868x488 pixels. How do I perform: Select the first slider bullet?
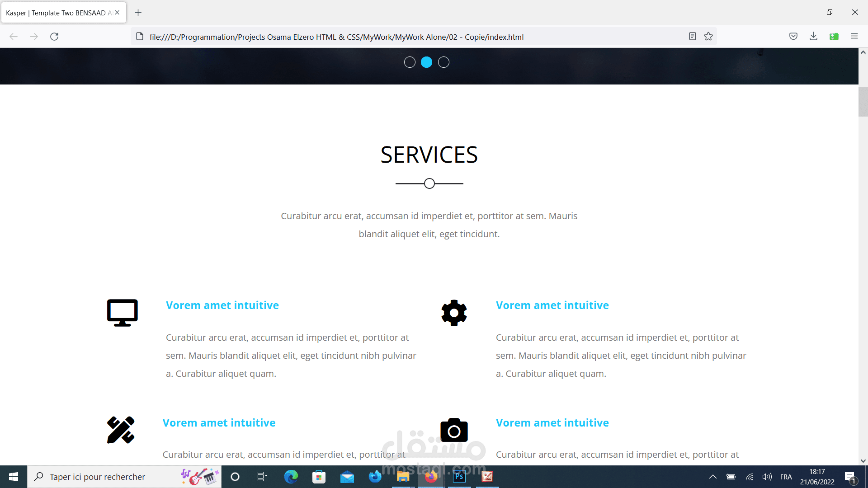pyautogui.click(x=410, y=62)
